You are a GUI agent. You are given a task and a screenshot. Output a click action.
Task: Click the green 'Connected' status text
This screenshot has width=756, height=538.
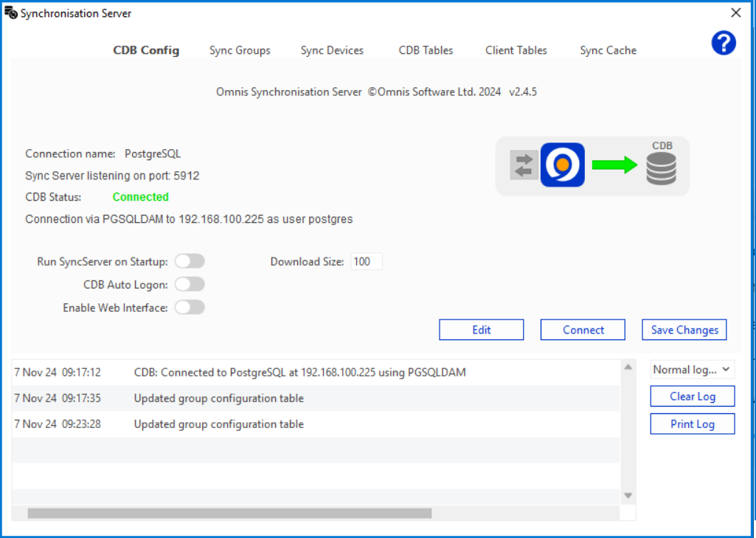click(x=140, y=197)
